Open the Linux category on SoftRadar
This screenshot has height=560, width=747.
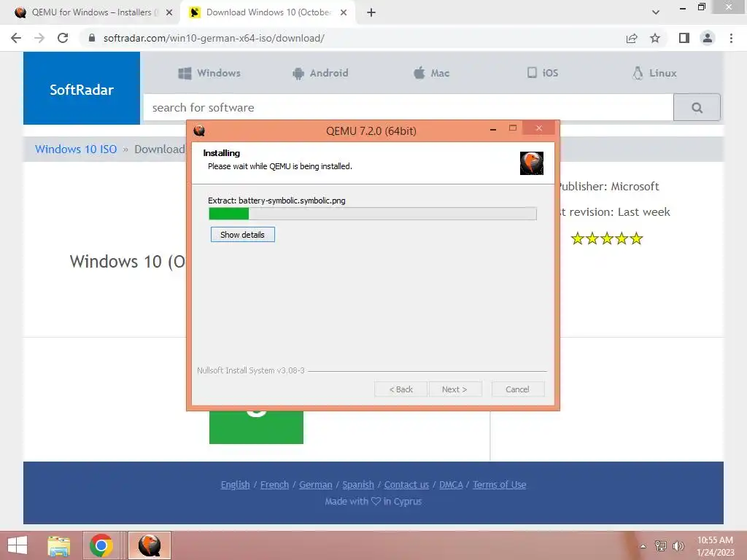pos(654,73)
